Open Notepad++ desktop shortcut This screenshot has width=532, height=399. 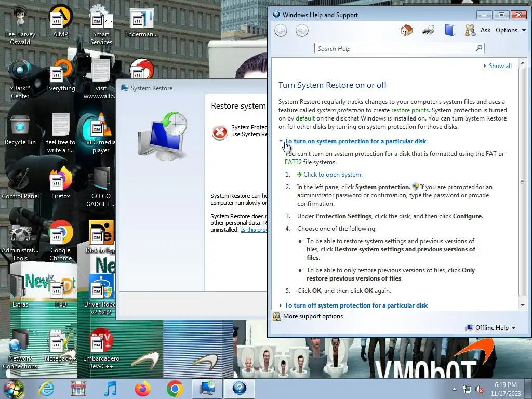(60, 345)
